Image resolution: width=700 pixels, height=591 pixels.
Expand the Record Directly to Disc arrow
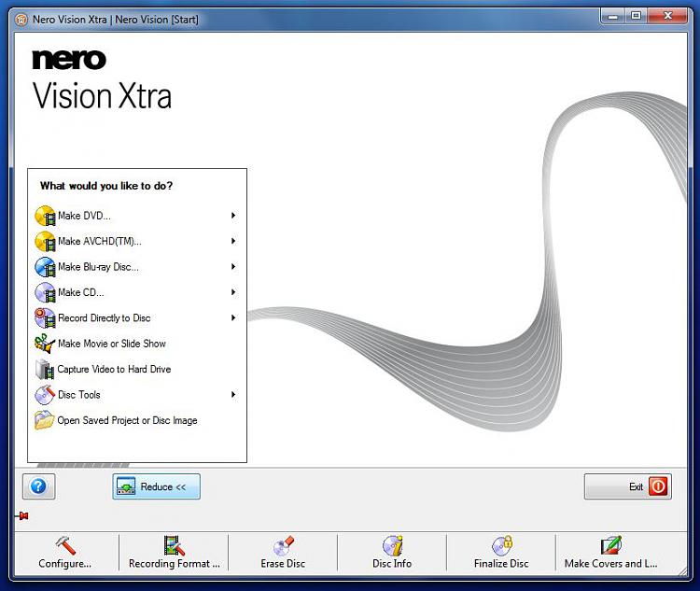tap(233, 318)
